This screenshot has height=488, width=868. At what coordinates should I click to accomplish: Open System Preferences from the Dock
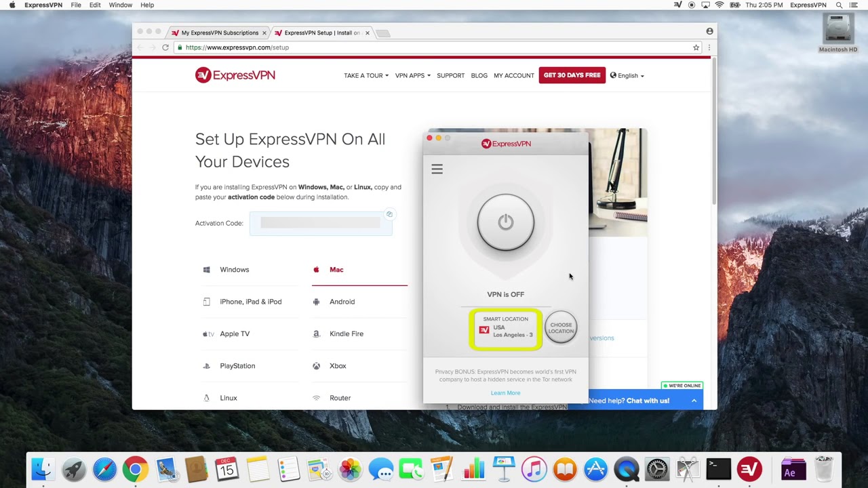pyautogui.click(x=657, y=469)
